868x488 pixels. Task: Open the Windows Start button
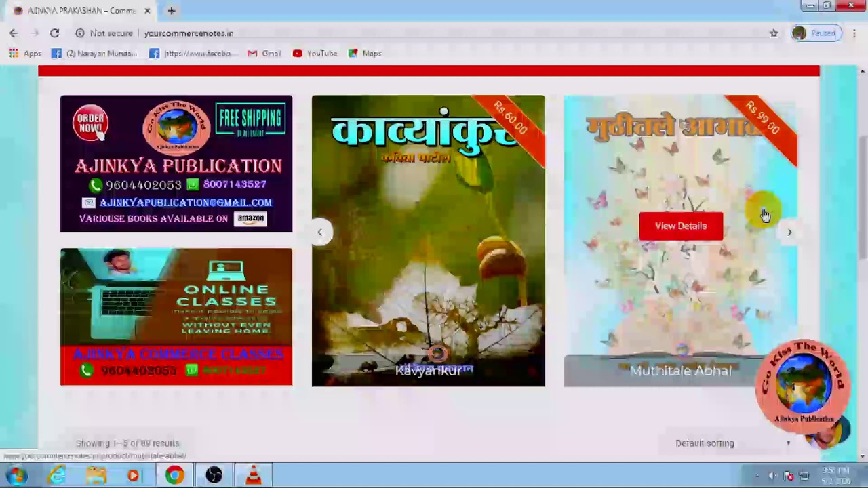coord(17,475)
